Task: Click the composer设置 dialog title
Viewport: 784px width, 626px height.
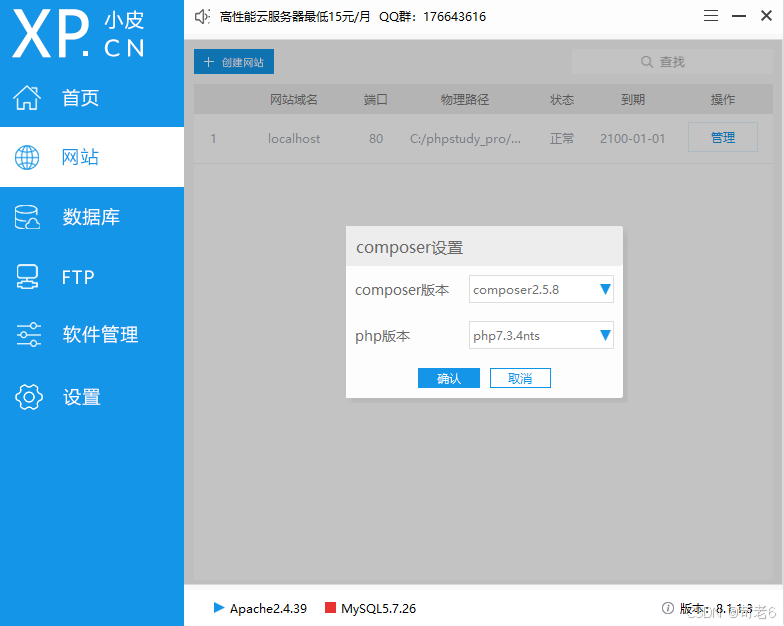Action: tap(410, 248)
